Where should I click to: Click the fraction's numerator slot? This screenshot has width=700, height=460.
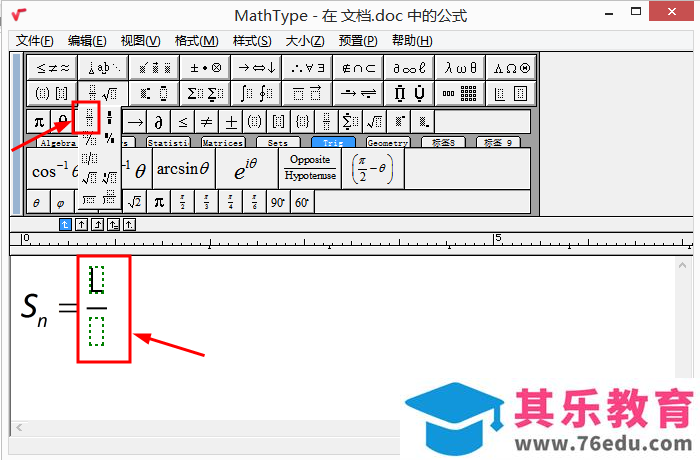point(96,280)
